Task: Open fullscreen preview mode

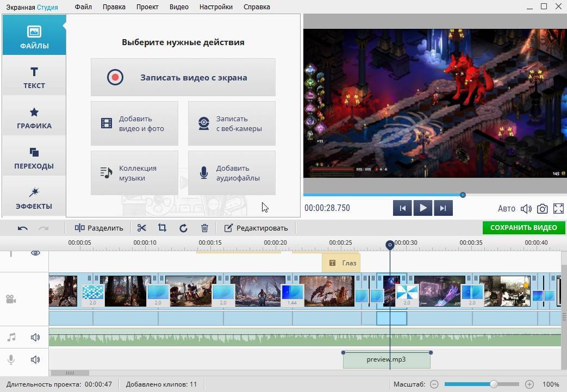Action: [558, 209]
